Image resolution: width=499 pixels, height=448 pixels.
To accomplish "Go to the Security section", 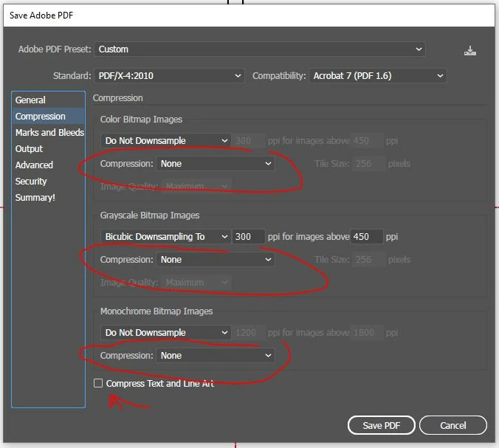I will 48,181.
